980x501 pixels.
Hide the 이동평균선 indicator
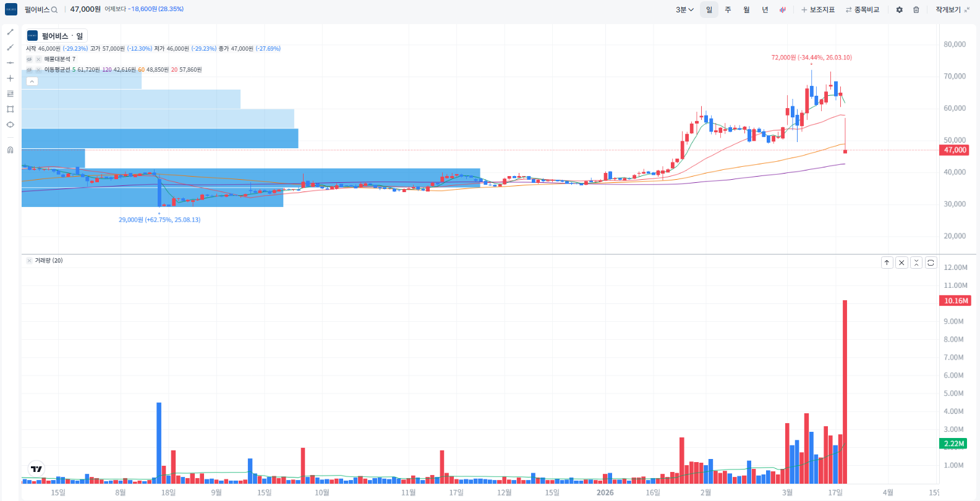29,70
